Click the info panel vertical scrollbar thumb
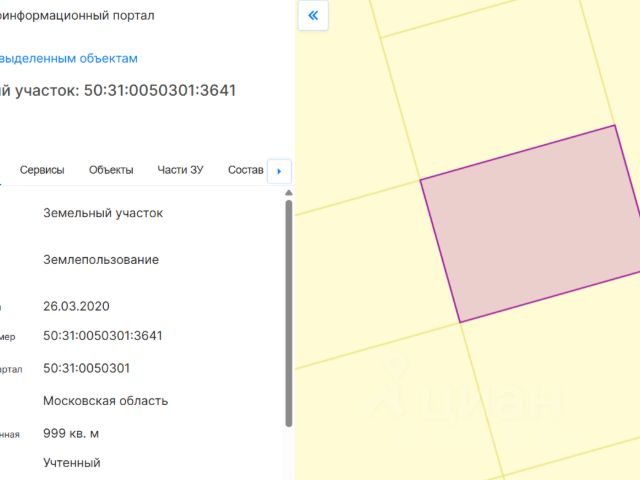This screenshot has height=480, width=640. [289, 313]
